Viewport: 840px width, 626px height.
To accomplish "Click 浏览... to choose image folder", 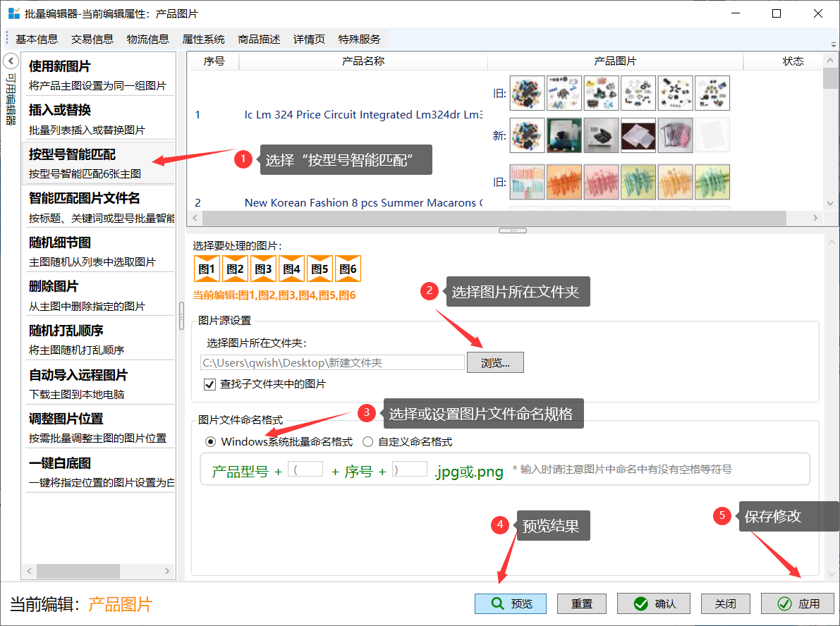I will (x=494, y=362).
